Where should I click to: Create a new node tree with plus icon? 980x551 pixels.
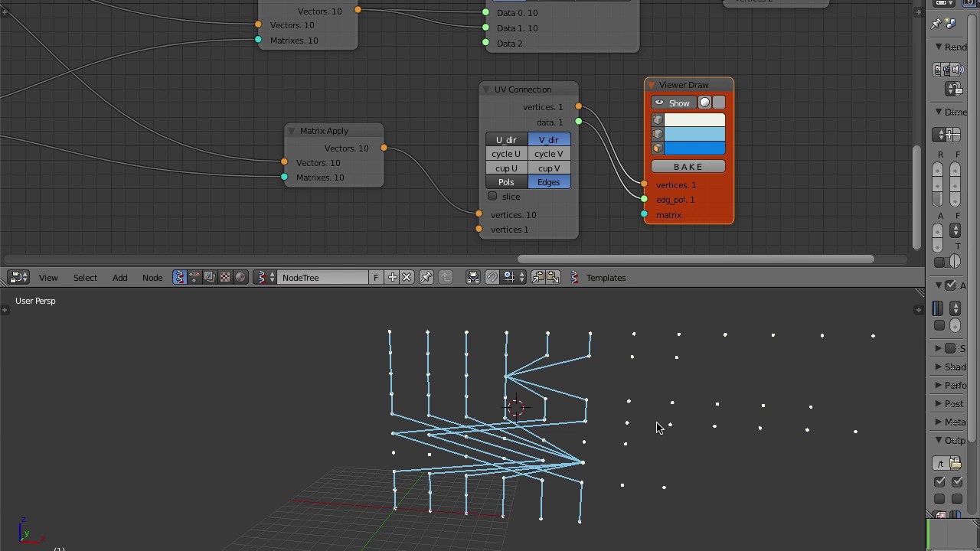tap(392, 278)
